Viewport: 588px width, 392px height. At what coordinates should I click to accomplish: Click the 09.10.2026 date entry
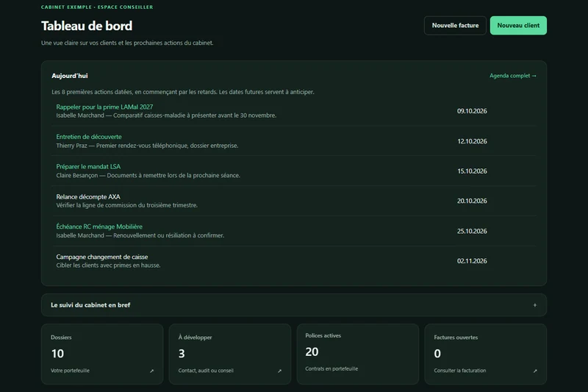(472, 111)
